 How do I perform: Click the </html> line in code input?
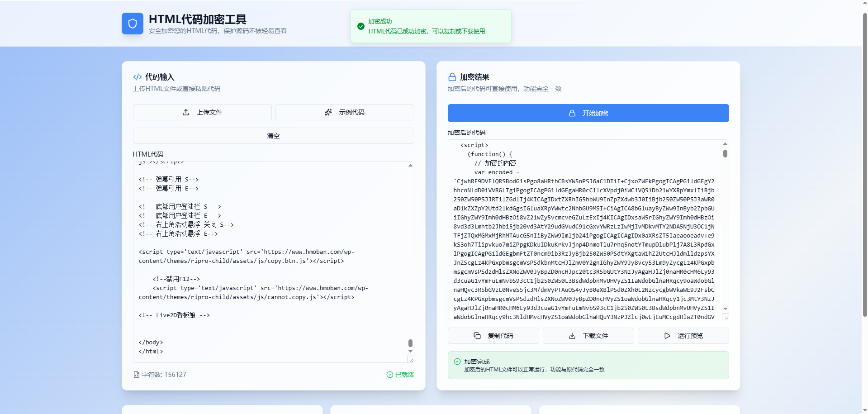(x=151, y=352)
